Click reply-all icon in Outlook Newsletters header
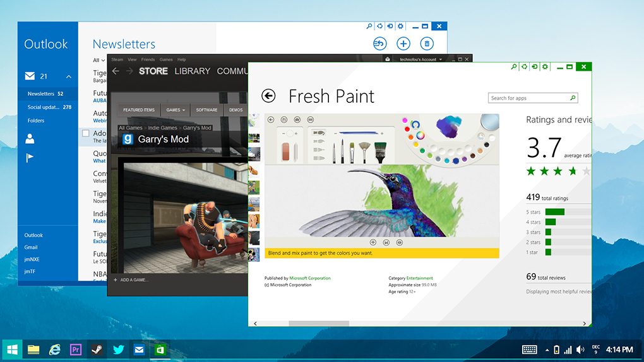Viewport: 644px width, 362px height. [379, 44]
